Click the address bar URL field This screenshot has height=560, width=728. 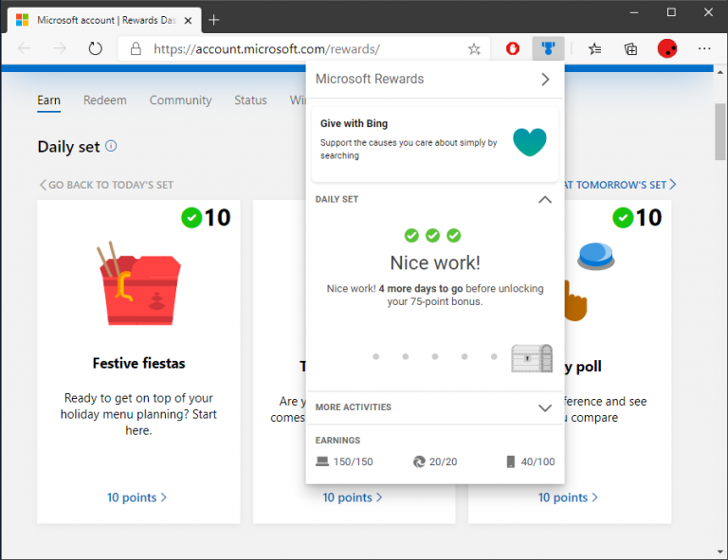pos(284,49)
